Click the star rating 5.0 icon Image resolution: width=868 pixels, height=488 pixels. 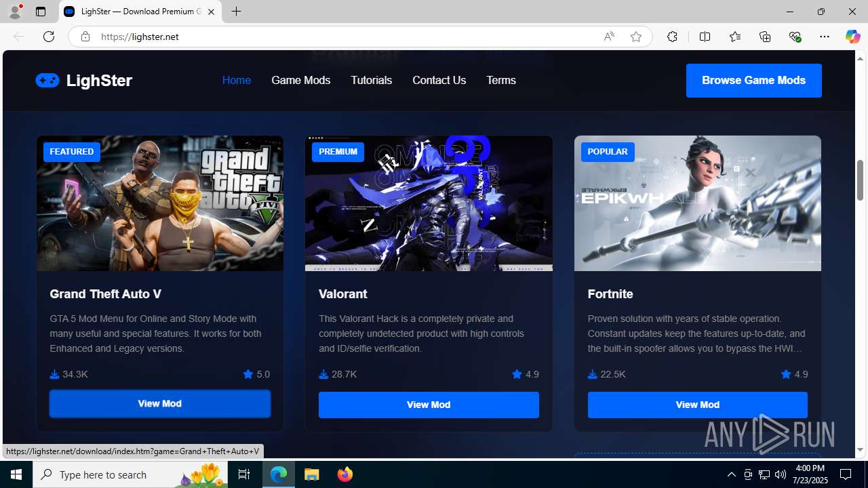click(248, 374)
